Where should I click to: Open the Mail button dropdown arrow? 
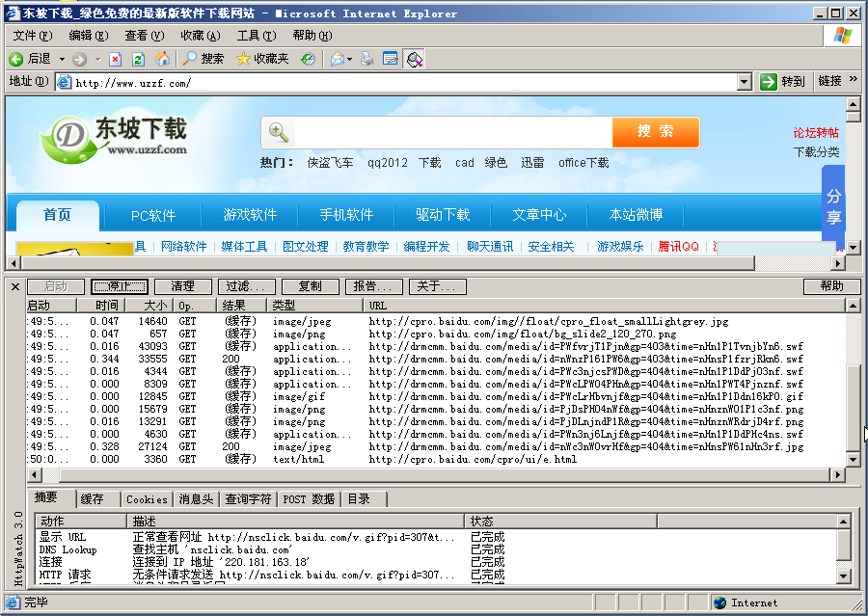tap(349, 59)
